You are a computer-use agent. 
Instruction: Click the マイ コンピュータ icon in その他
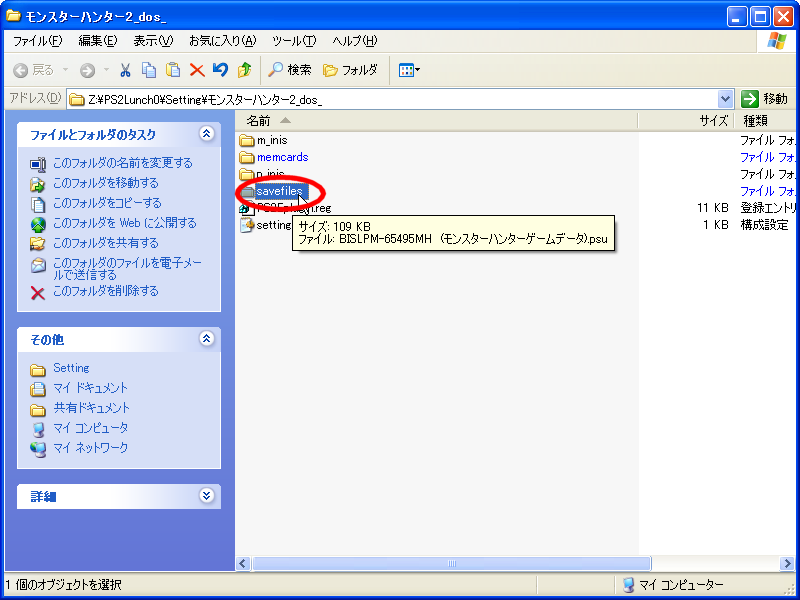(38, 429)
